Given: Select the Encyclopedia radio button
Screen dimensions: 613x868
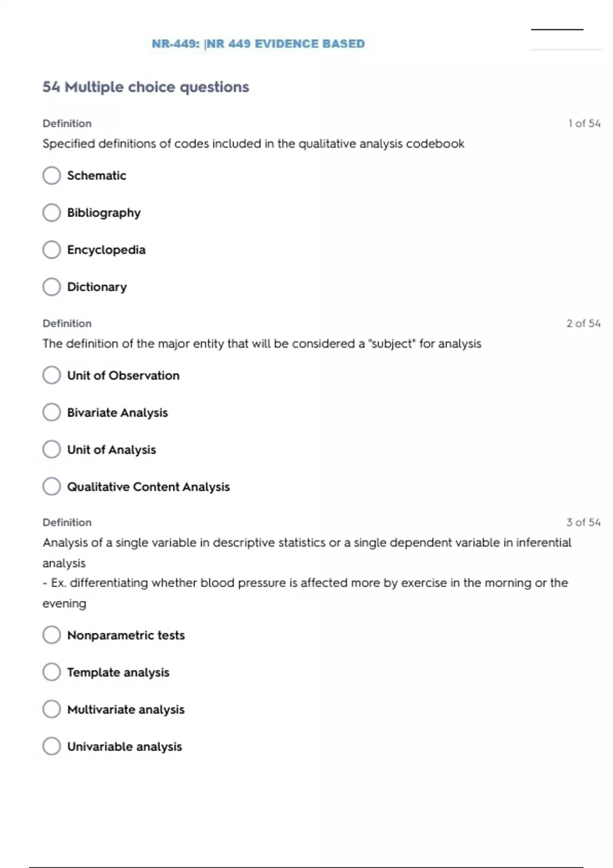Looking at the screenshot, I should [52, 250].
